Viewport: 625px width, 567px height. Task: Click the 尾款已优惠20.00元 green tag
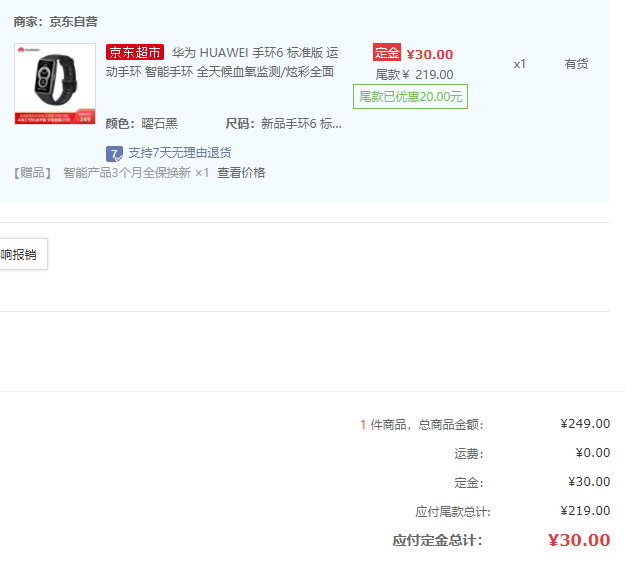[x=410, y=96]
